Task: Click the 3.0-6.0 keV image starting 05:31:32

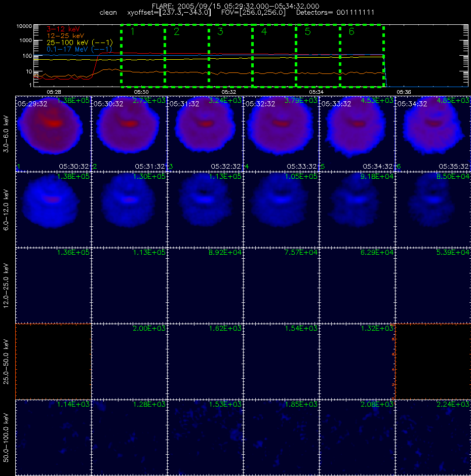Action: click(x=205, y=134)
